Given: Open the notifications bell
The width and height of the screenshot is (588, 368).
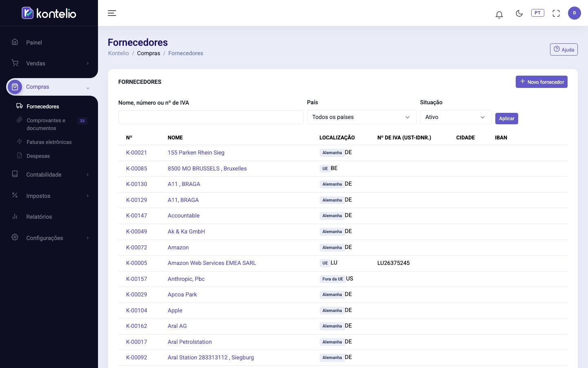Looking at the screenshot, I should click(499, 14).
